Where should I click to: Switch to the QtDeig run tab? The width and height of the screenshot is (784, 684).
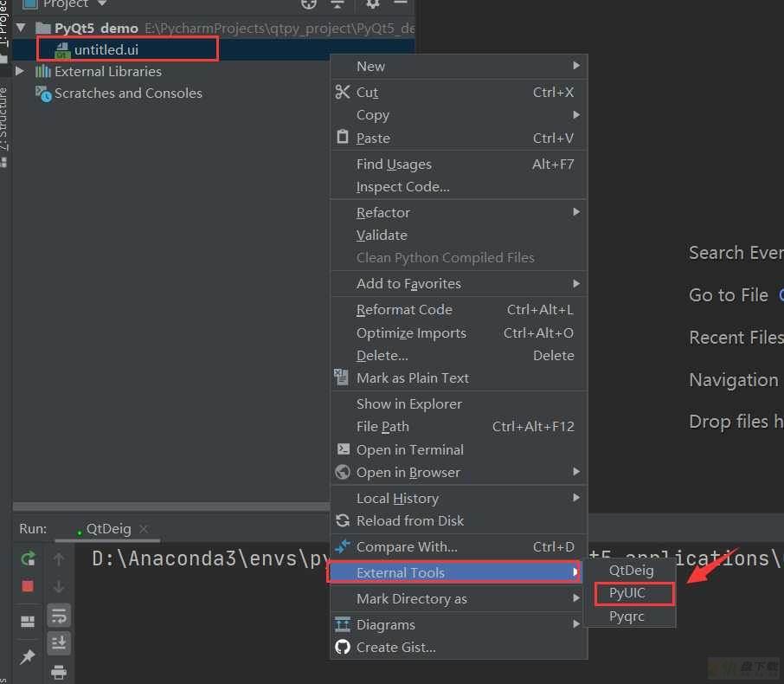[108, 528]
